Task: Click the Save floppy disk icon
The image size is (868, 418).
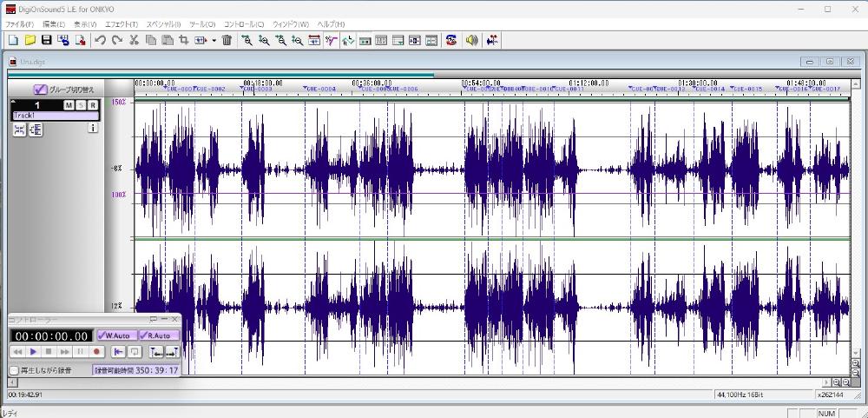Action: point(47,40)
